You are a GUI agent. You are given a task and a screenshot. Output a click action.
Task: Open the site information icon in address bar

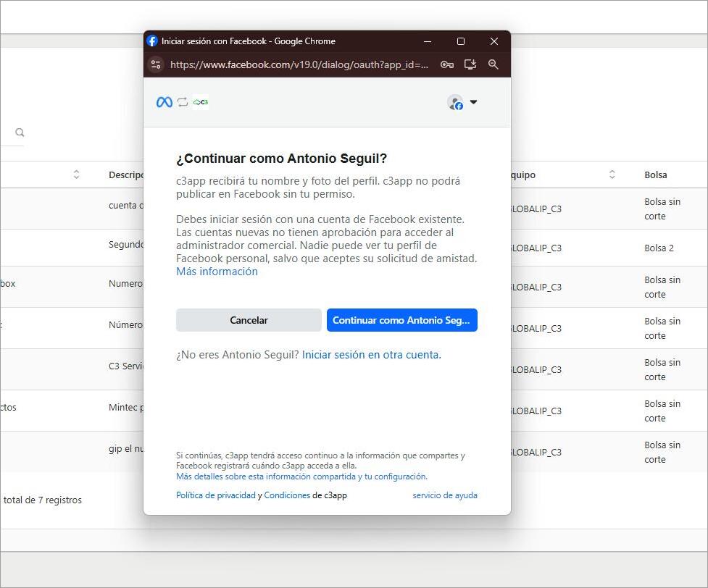pos(155,64)
